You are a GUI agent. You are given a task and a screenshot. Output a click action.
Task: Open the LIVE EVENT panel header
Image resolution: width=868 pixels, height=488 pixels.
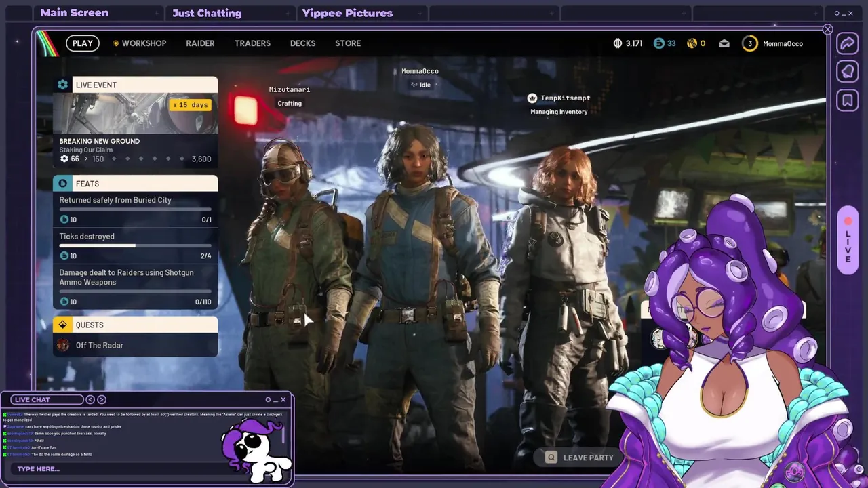coord(136,85)
